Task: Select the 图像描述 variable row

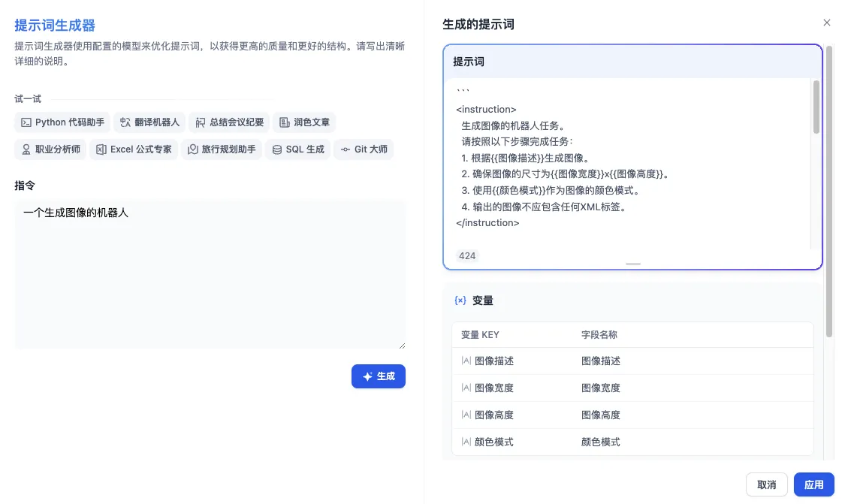Action: click(632, 361)
